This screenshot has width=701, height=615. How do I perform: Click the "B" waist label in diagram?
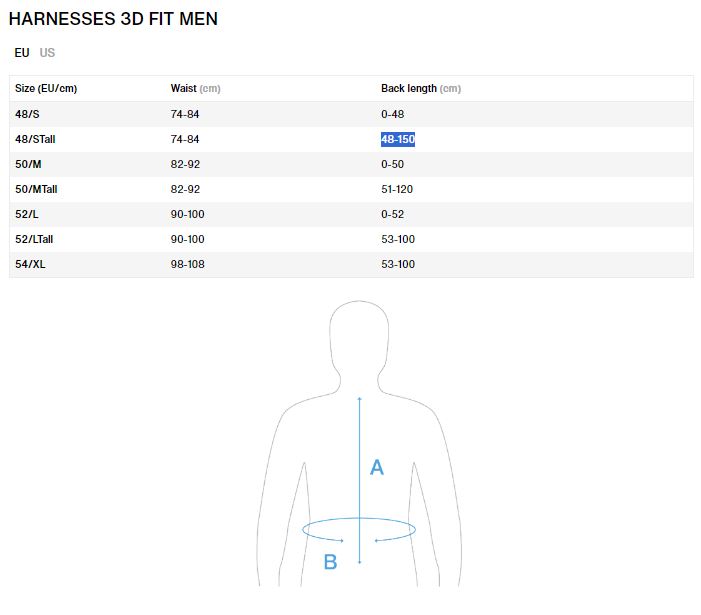pos(330,562)
